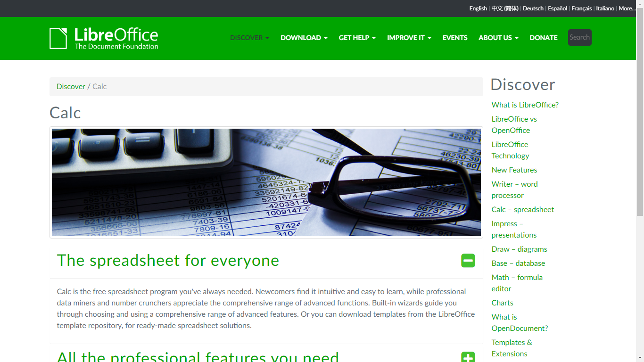
Task: Switch language to 中文 (简体)
Action: pos(505,8)
